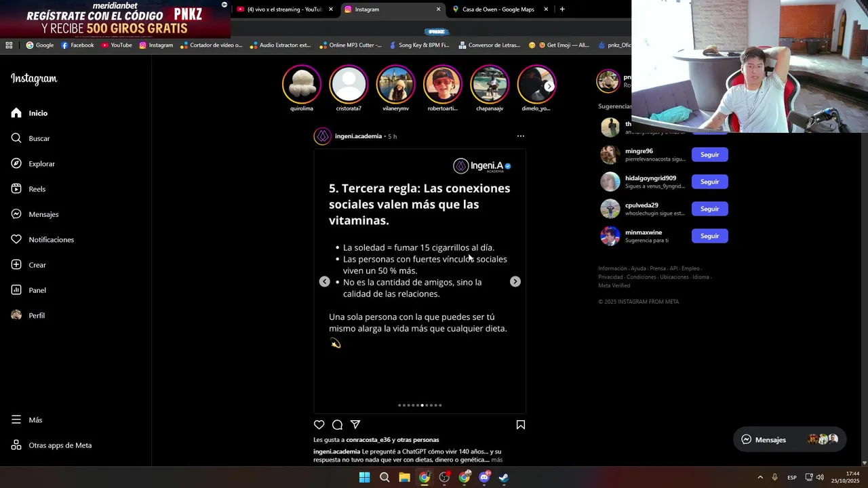This screenshot has width=868, height=488.
Task: Follow minmaxwine with Seguir button
Action: 709,236
